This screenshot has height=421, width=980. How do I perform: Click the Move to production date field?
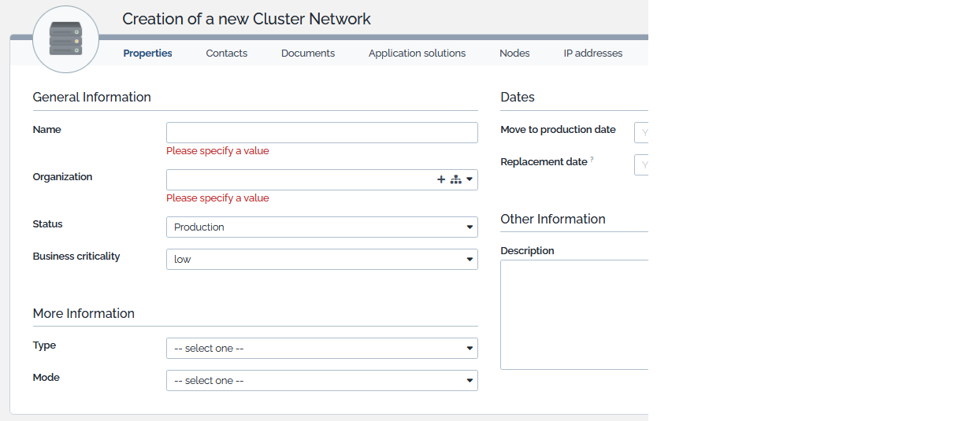(641, 133)
